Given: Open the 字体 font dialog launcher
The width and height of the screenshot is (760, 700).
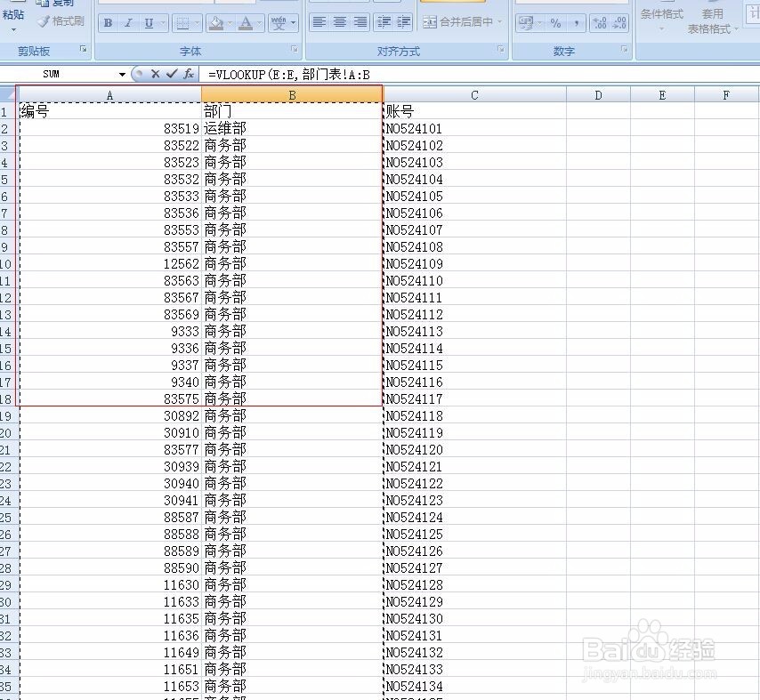Looking at the screenshot, I should coord(295,50).
